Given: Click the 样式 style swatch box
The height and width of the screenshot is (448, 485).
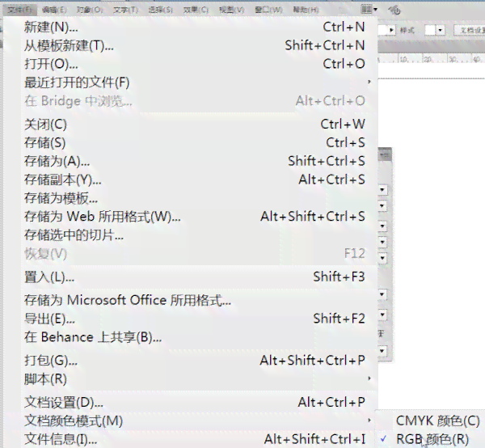Looking at the screenshot, I should tap(430, 30).
